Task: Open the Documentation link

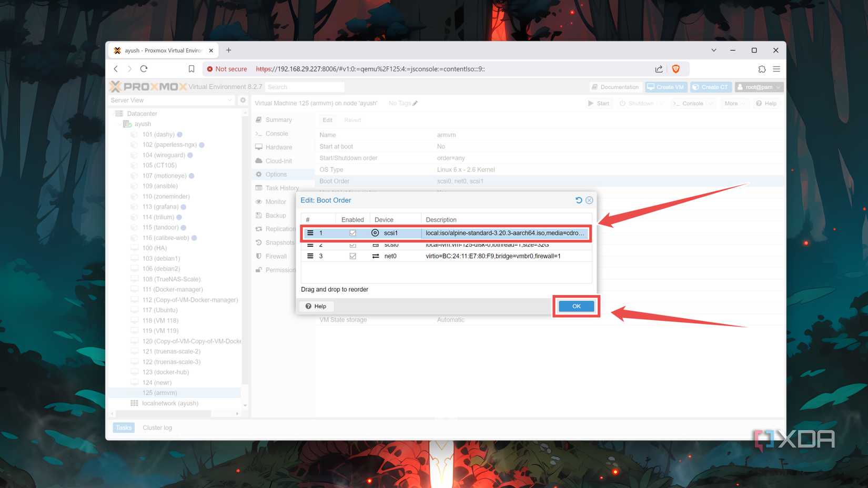Action: click(x=615, y=87)
